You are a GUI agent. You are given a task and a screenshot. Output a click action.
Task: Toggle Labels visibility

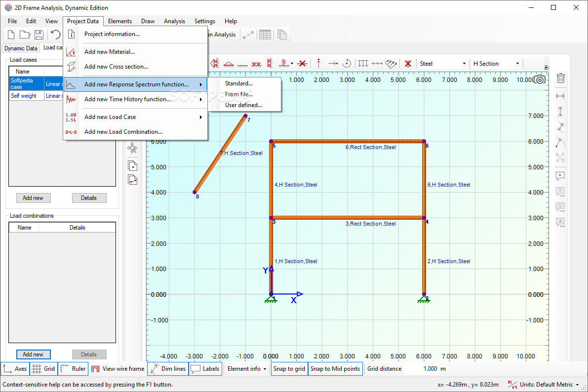[x=205, y=369]
